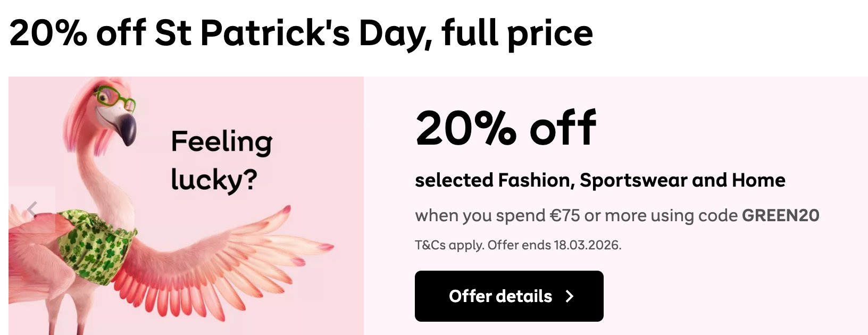Click the previous slide arrow on the carousel
868x335 pixels.
click(x=32, y=210)
